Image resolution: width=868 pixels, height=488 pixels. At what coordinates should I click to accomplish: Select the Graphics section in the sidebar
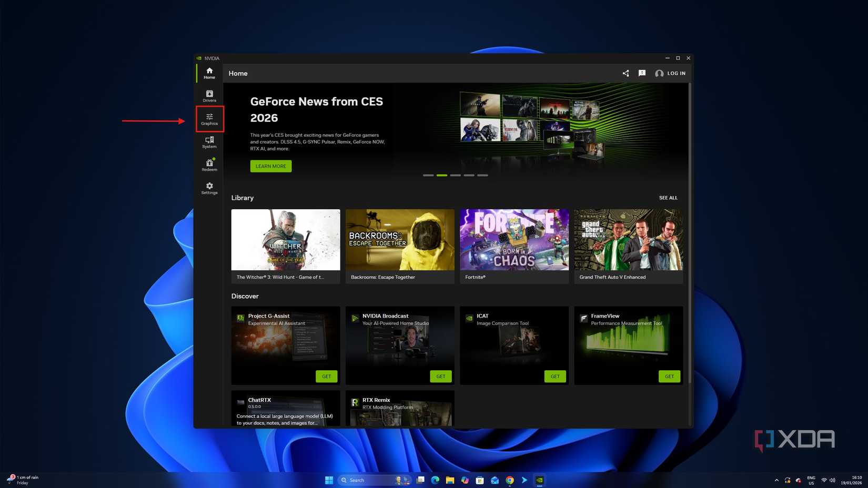[209, 119]
